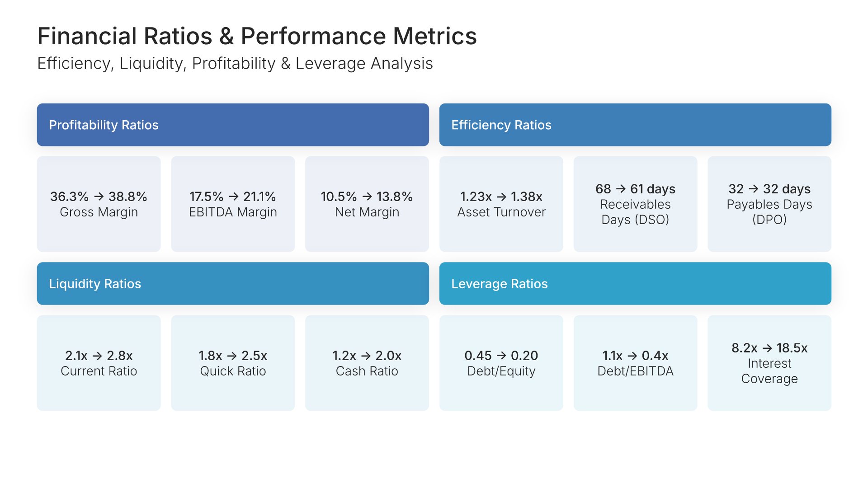868x488 pixels.
Task: Select the Leverage Ratios section header
Action: tap(635, 283)
